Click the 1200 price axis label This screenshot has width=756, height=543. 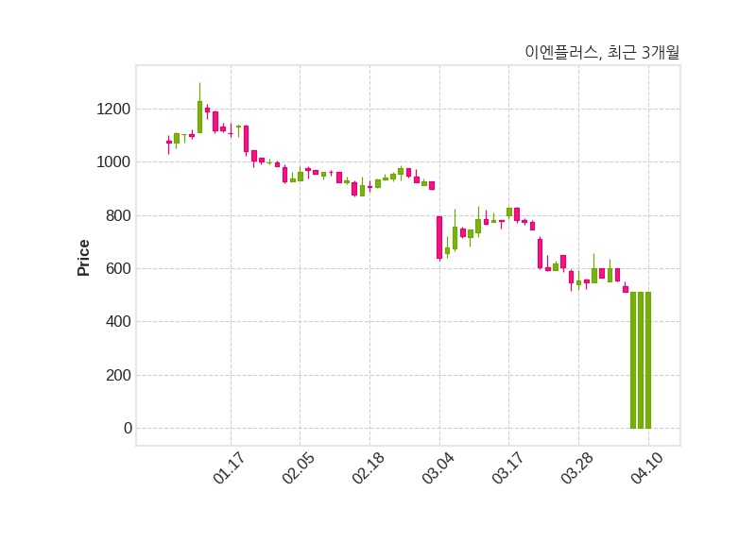(x=113, y=109)
